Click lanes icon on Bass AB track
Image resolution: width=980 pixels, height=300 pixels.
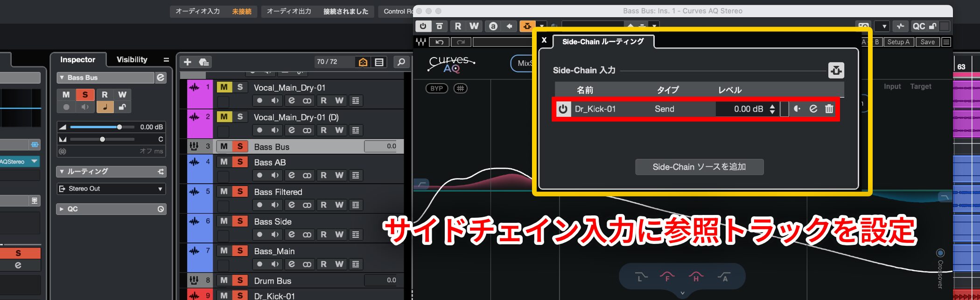tap(356, 175)
